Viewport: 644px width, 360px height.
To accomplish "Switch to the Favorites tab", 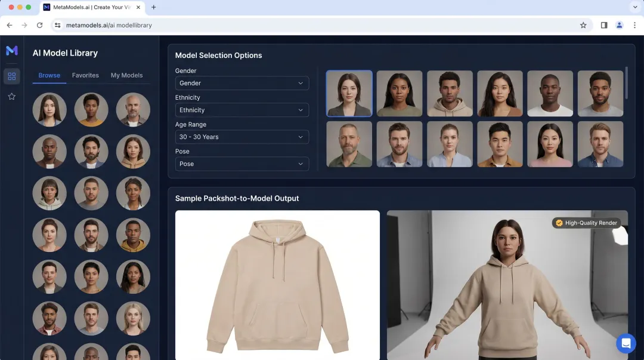I will [85, 75].
